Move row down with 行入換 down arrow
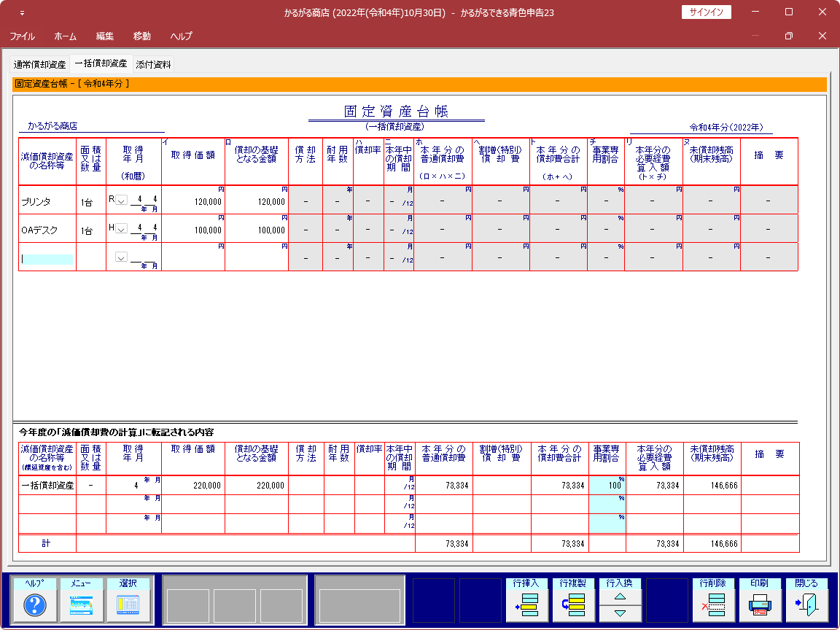 click(x=620, y=613)
